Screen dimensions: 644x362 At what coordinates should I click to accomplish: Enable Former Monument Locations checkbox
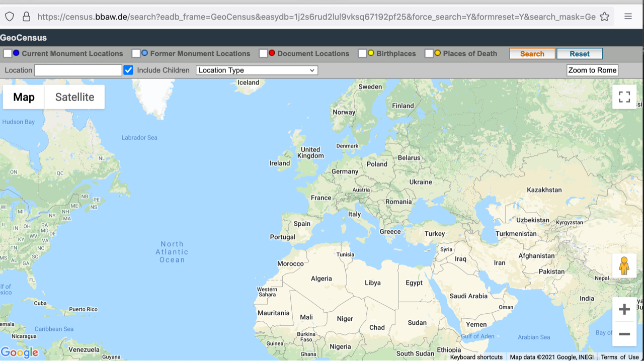(x=136, y=53)
